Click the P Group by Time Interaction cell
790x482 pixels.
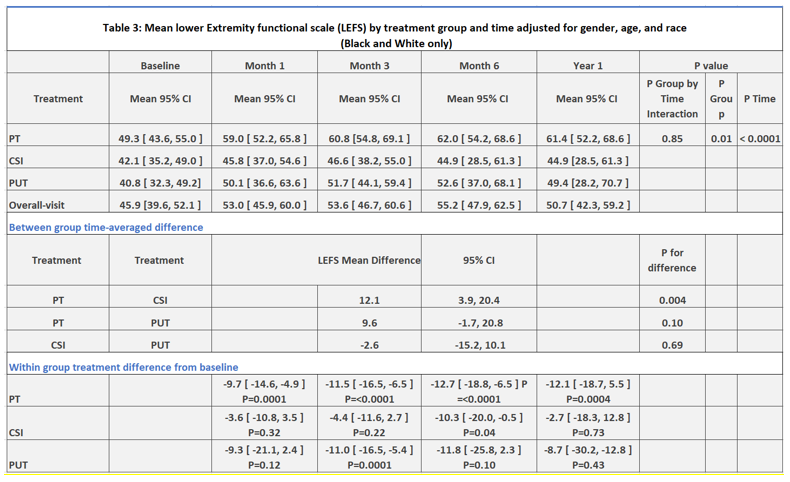click(x=672, y=99)
